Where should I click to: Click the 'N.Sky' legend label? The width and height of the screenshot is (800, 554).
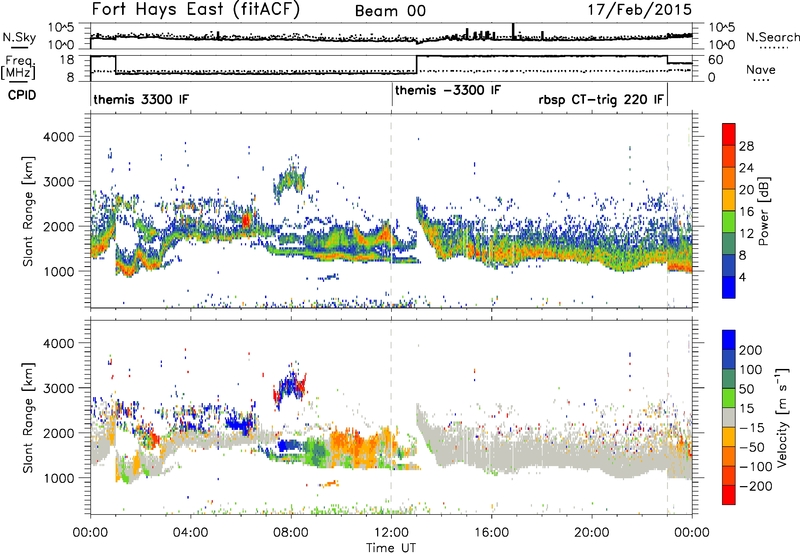click(x=19, y=37)
